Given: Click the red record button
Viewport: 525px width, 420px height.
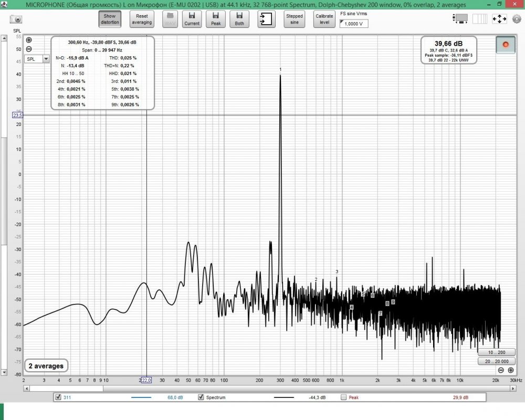Looking at the screenshot, I should tap(506, 45).
